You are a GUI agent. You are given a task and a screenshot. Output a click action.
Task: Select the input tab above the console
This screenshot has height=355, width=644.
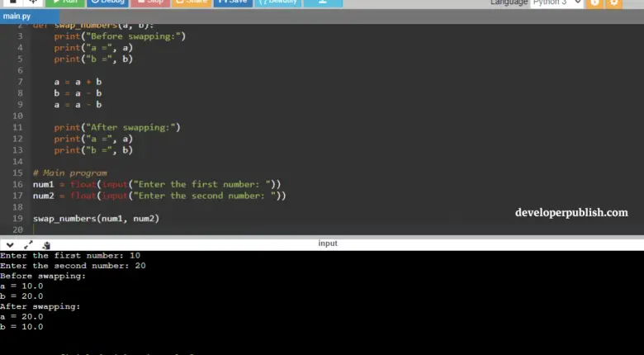328,244
